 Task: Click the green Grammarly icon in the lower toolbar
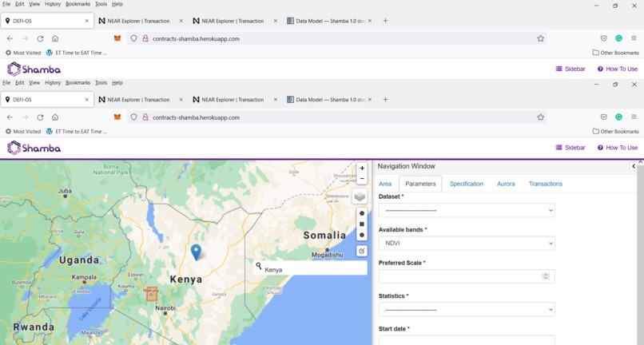click(x=618, y=117)
